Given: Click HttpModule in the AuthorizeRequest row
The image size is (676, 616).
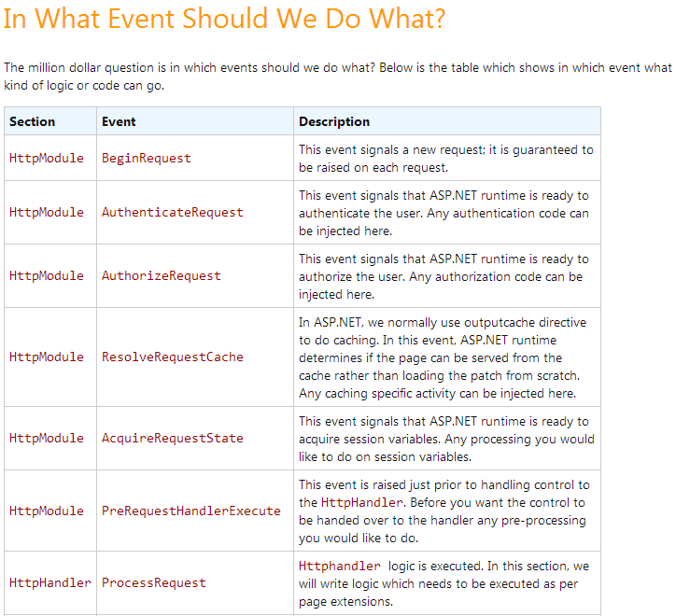Looking at the screenshot, I should click(x=47, y=276).
